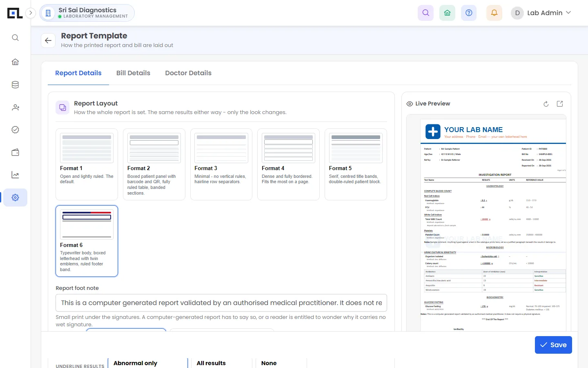
Task: Open the line chart icon in the sidebar
Action: (x=15, y=175)
